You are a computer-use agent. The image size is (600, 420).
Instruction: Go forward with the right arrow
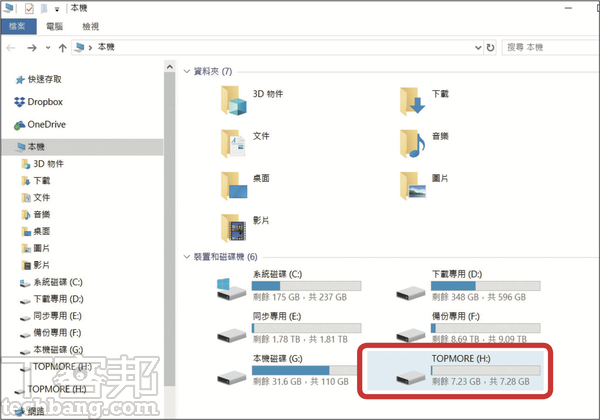(32, 48)
